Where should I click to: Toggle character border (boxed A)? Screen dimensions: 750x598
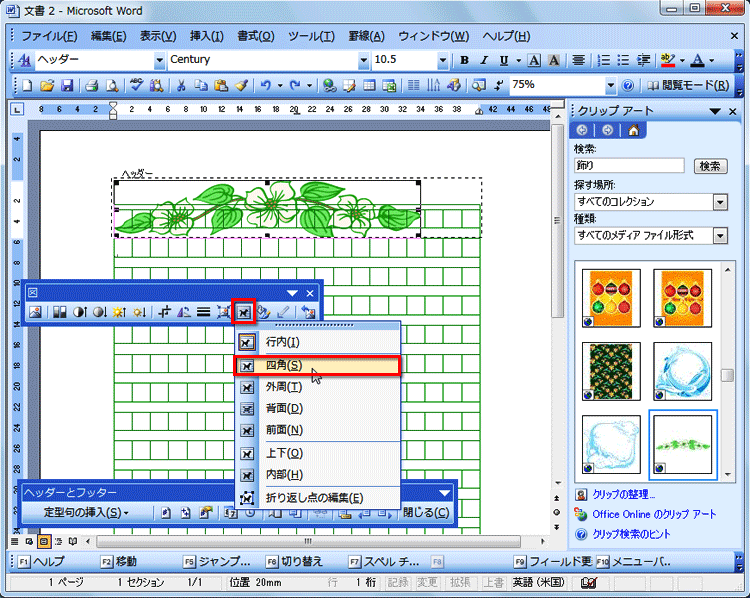(x=534, y=60)
